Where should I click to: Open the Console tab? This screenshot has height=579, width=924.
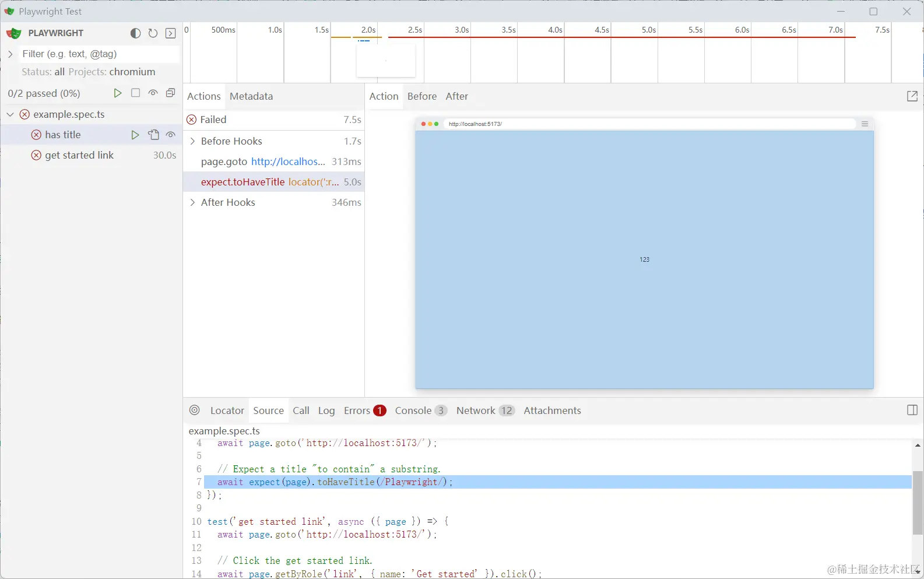pos(421,410)
